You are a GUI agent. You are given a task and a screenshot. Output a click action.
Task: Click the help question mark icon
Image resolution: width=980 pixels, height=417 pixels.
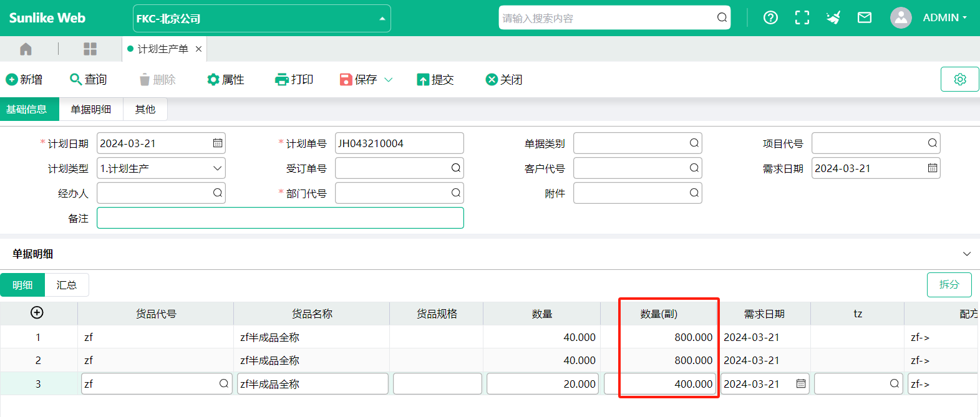coord(770,17)
